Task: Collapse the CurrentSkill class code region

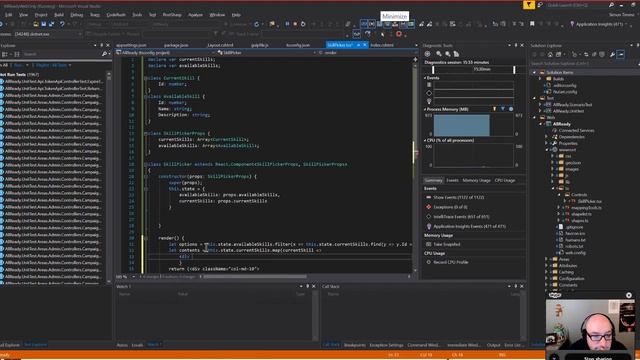Action: pyautogui.click(x=145, y=78)
